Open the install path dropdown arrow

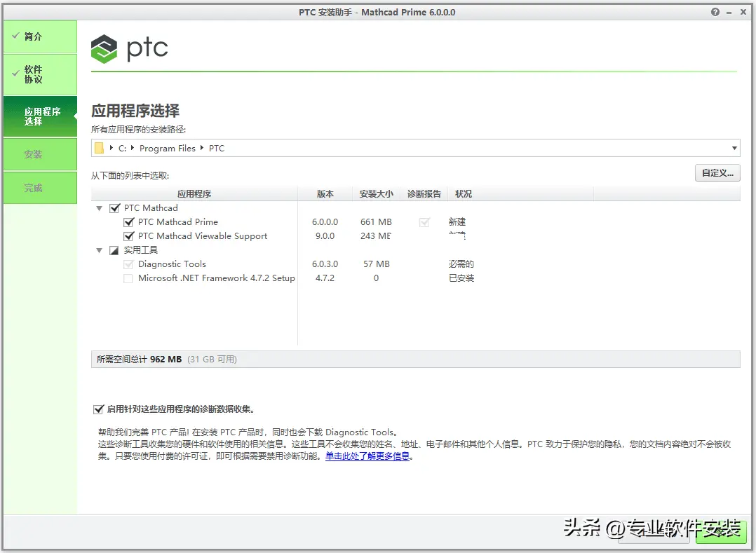pos(734,148)
